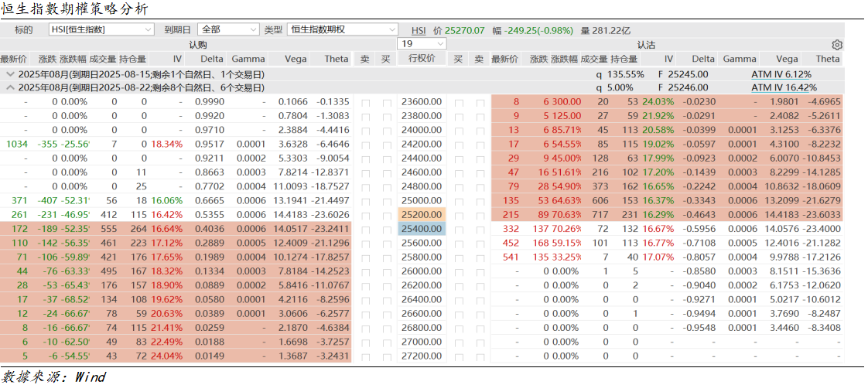The image size is (868, 385).
Task: Sort calls by 认购 成交量 header
Action: 103,59
